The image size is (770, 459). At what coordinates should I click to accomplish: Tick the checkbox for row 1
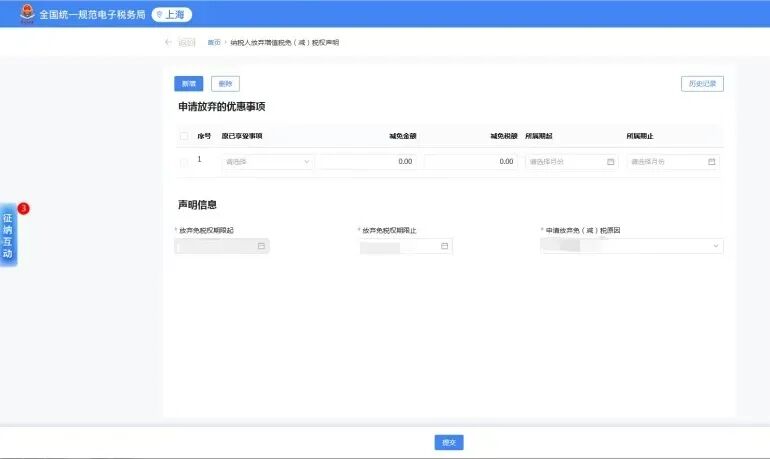click(184, 162)
